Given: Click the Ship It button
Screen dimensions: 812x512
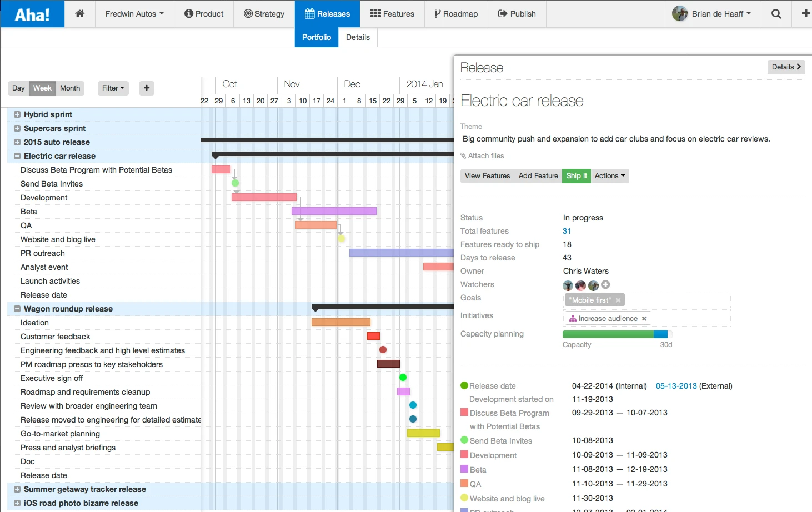Looking at the screenshot, I should 577,176.
